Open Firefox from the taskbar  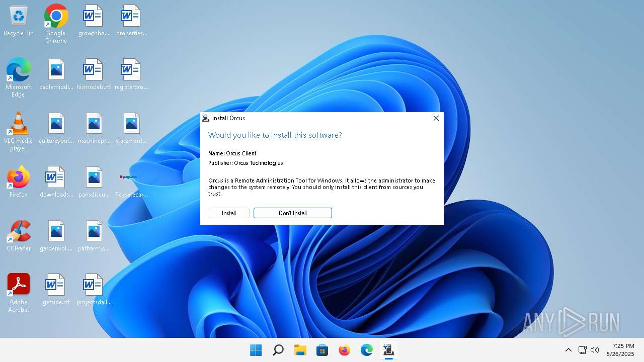(345, 350)
